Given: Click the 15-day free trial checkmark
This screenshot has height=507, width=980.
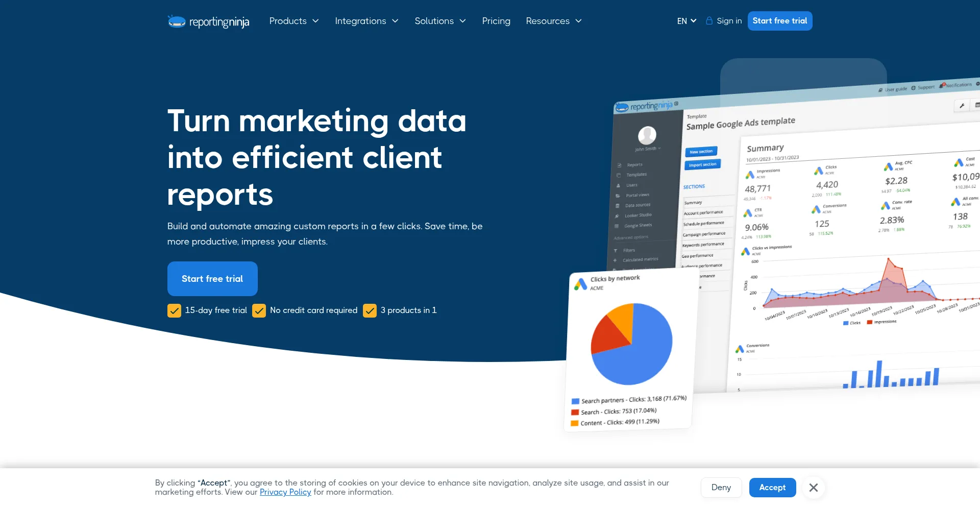Looking at the screenshot, I should pos(174,310).
